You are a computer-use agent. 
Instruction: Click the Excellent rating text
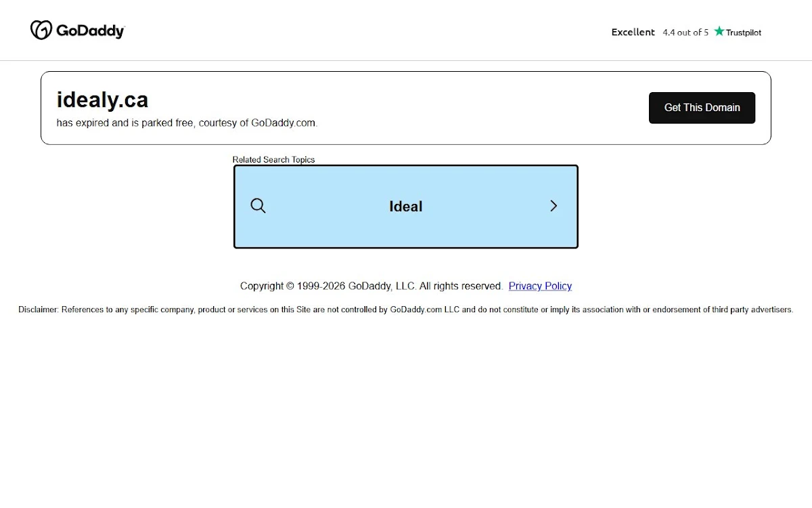(x=633, y=32)
